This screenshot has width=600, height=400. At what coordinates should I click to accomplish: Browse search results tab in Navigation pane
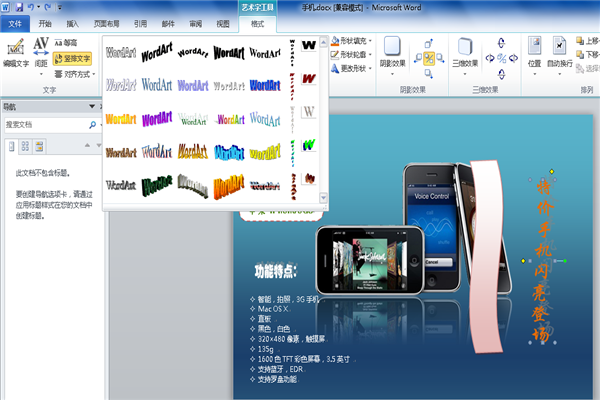click(x=39, y=146)
